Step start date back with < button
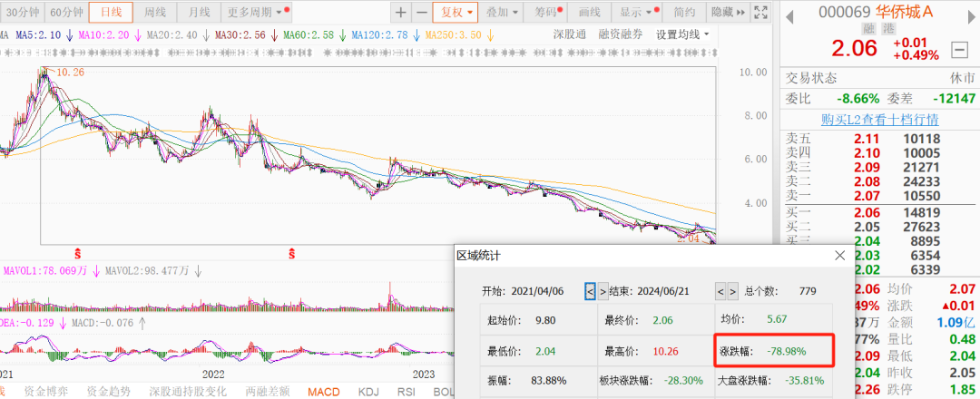The image size is (980, 399). pyautogui.click(x=590, y=292)
